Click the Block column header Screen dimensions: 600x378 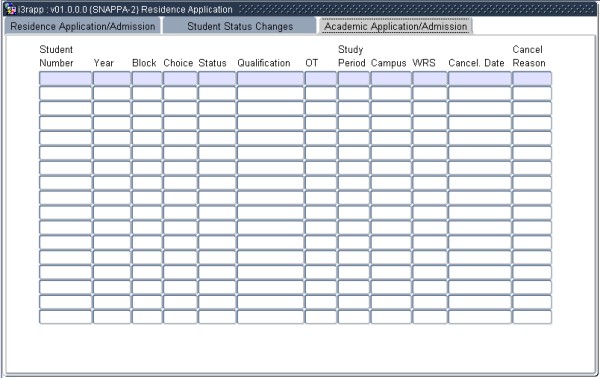coord(144,63)
